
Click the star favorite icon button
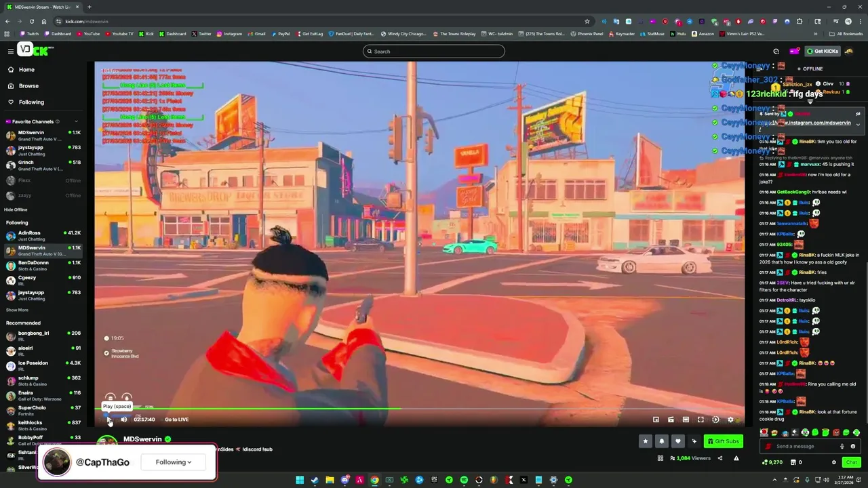click(646, 441)
